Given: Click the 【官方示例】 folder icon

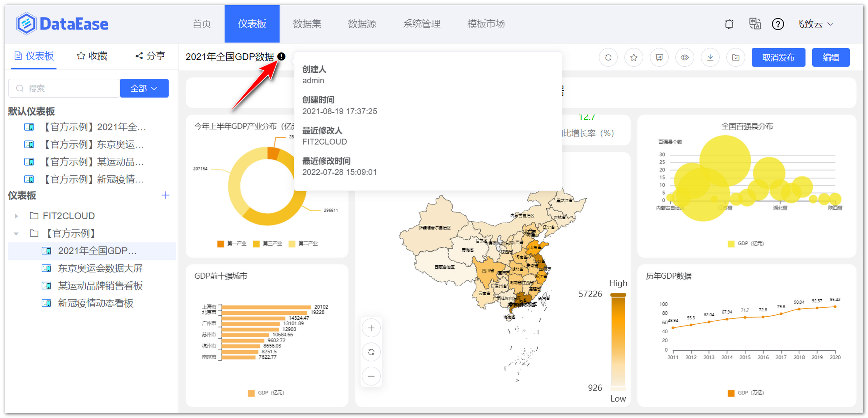Looking at the screenshot, I should [34, 233].
